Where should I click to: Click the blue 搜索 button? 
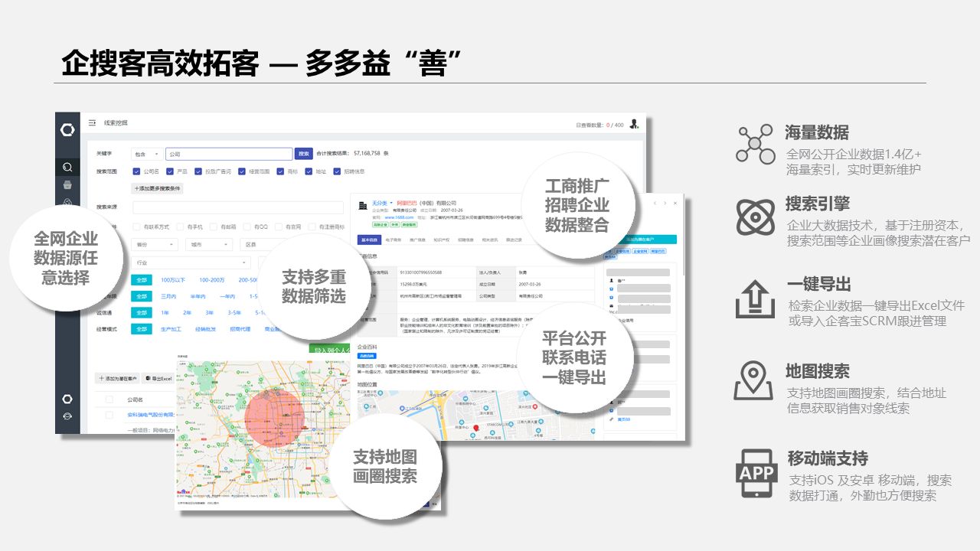point(304,154)
